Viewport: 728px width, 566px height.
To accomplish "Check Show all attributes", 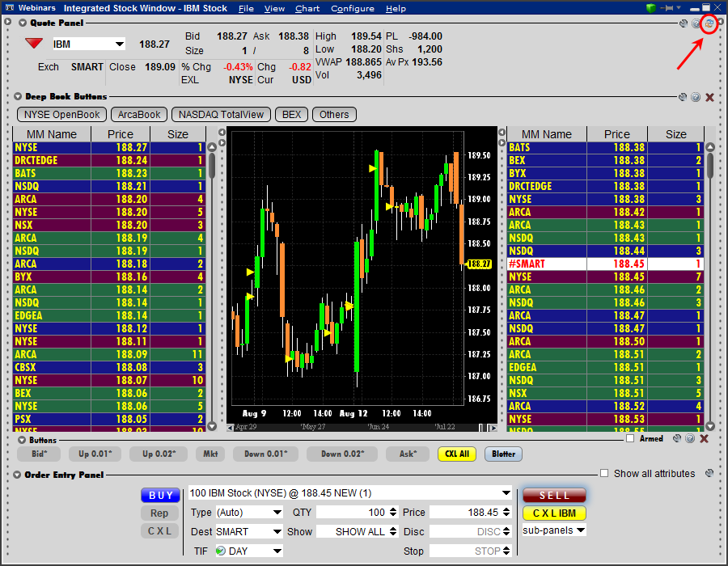I will [x=604, y=473].
